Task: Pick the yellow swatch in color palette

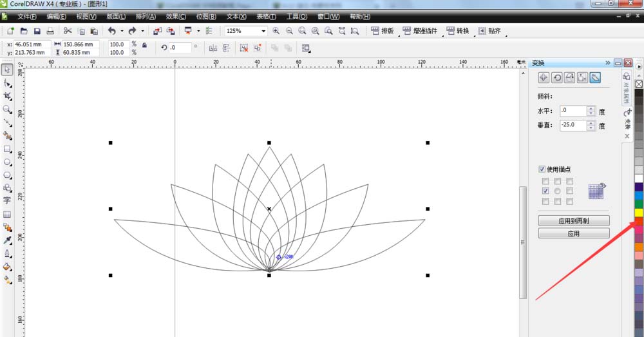Action: point(639,213)
